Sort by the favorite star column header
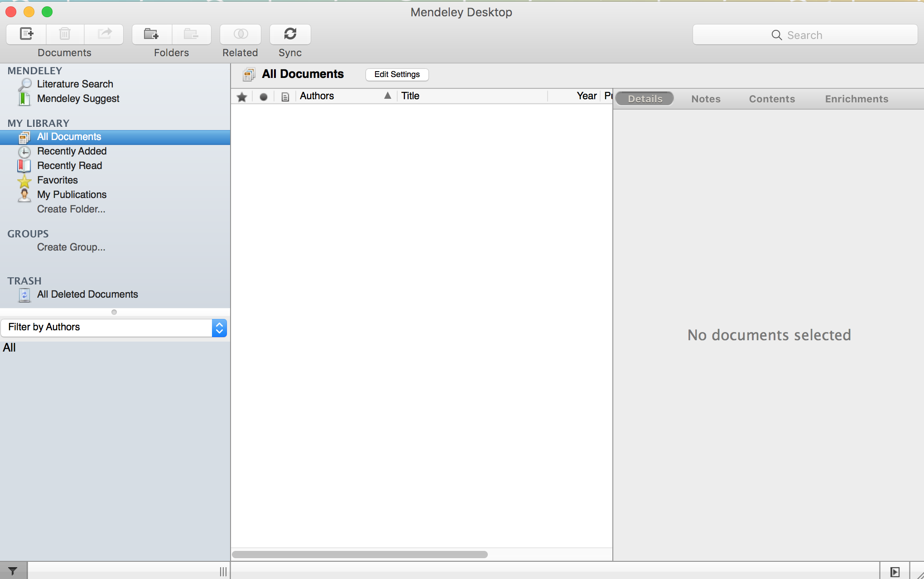 tap(242, 96)
